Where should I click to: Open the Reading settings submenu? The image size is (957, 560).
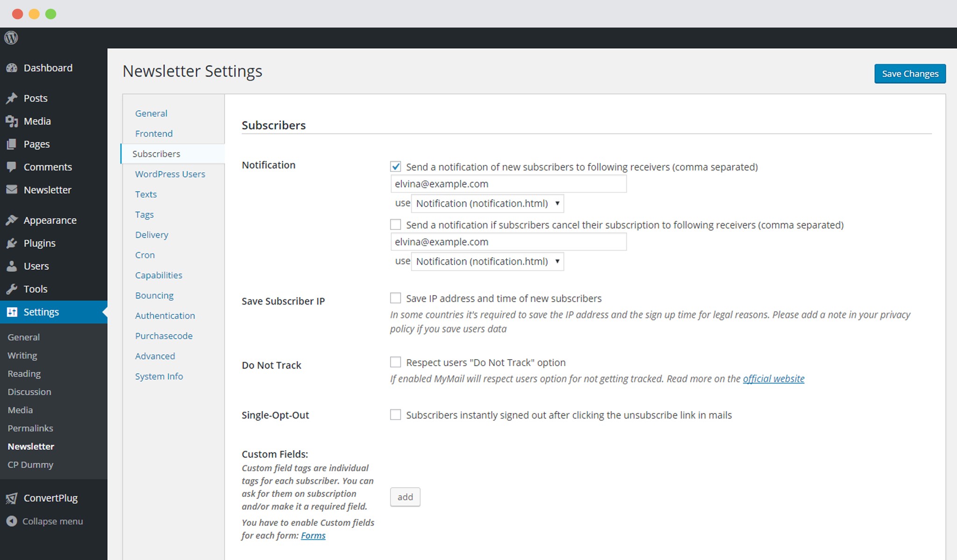point(24,374)
